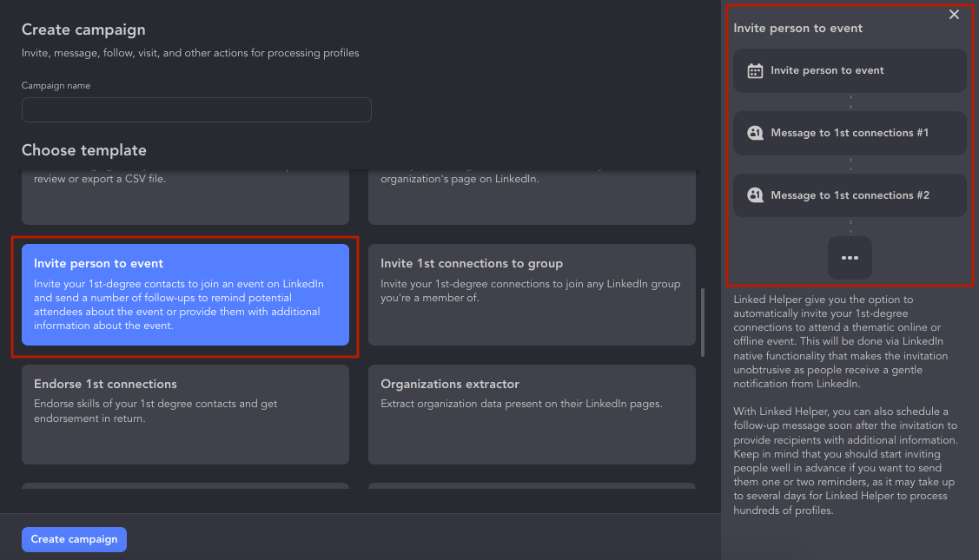Select the "Organizations extractor" template
This screenshot has height=560, width=979.
coord(532,415)
